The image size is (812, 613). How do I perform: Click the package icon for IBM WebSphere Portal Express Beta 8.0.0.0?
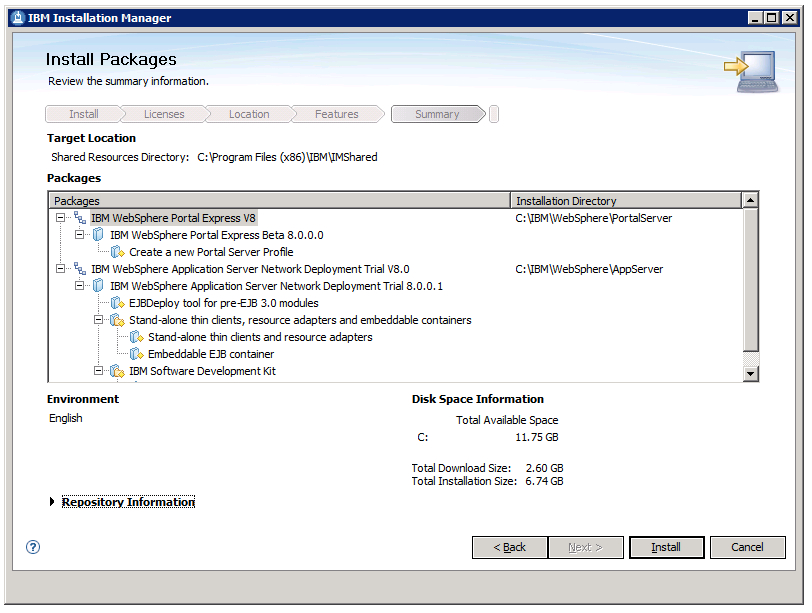tap(97, 234)
